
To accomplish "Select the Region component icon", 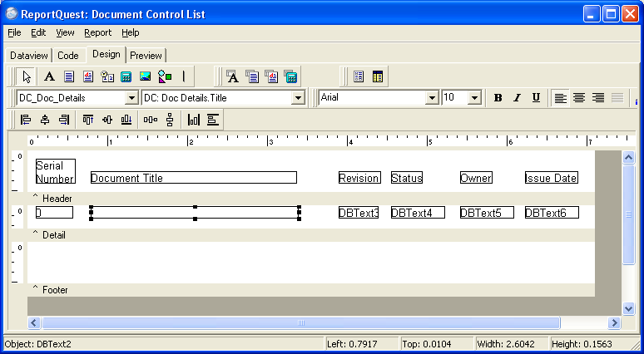I will pos(359,76).
